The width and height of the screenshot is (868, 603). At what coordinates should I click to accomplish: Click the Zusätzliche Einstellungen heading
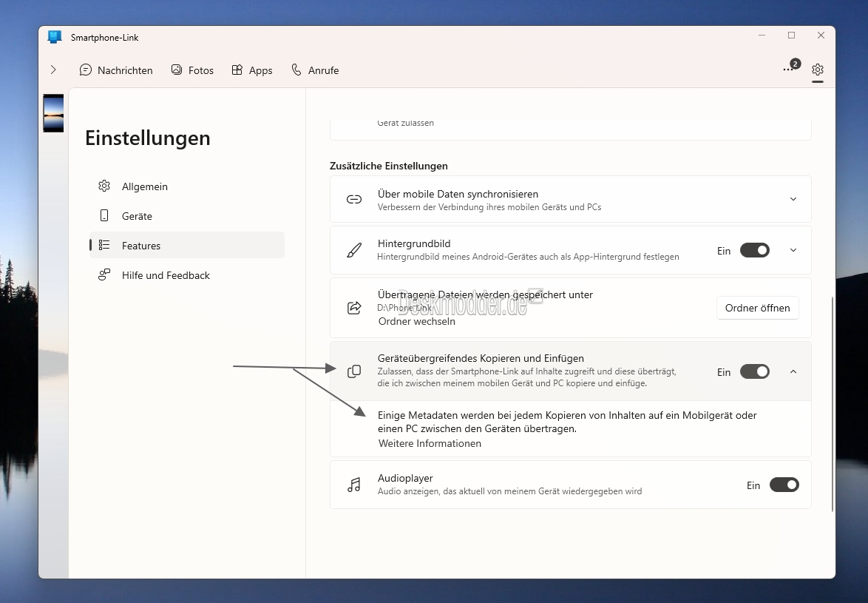[x=389, y=166]
